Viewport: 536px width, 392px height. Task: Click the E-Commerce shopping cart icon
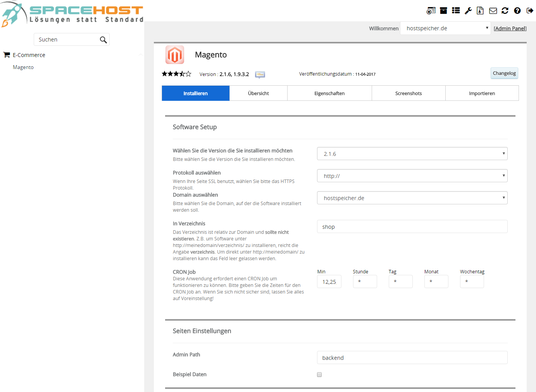(7, 55)
